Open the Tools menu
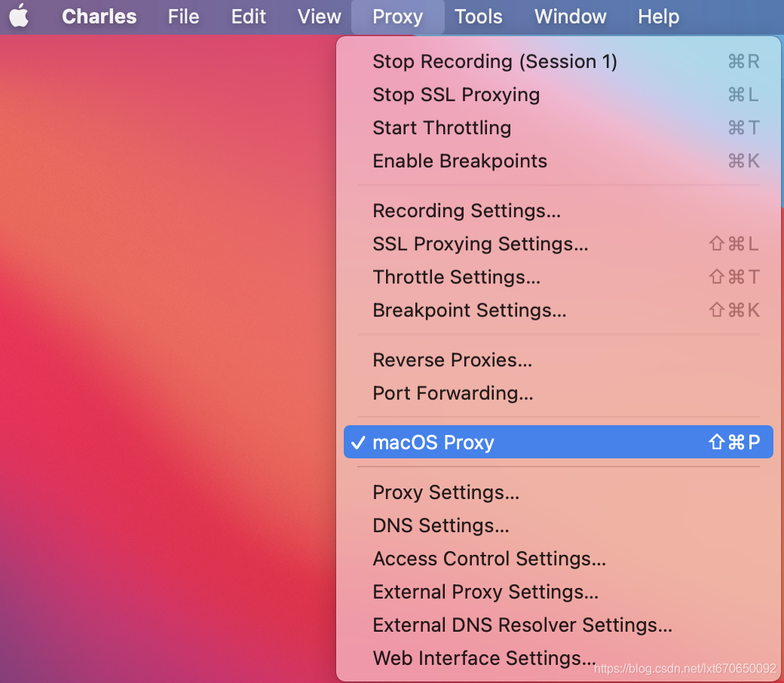 point(478,17)
